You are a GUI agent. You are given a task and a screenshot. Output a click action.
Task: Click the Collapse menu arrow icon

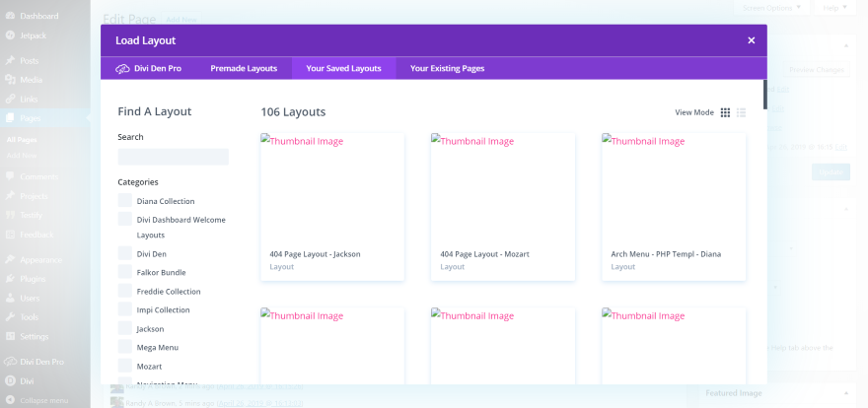[10, 400]
